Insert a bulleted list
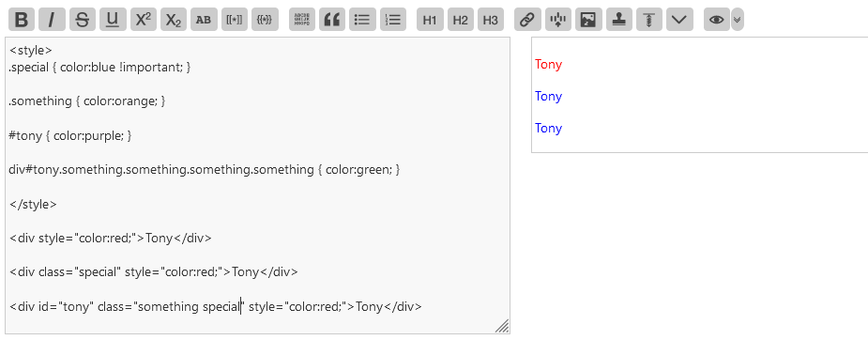This screenshot has height=340, width=868. pyautogui.click(x=362, y=20)
